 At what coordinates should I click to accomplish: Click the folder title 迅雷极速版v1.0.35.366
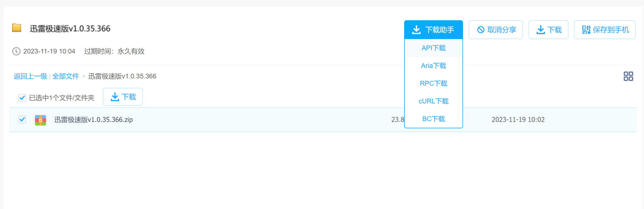[x=70, y=29]
